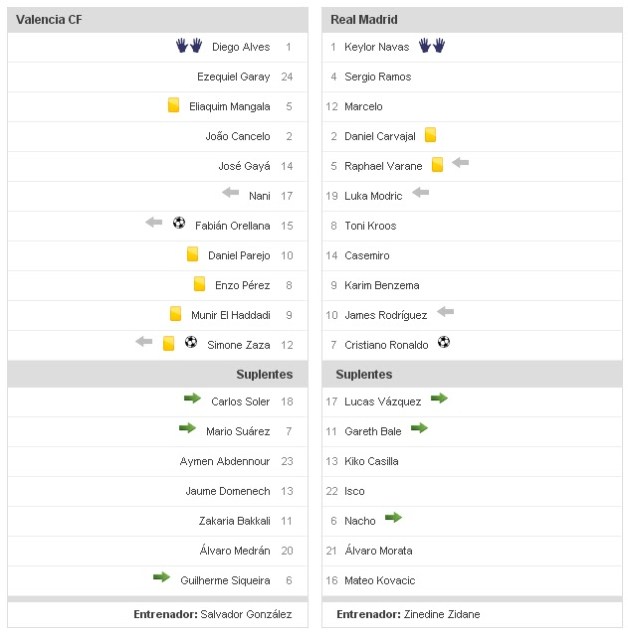The width and height of the screenshot is (628, 639).
Task: Click Keylor Navas goalkeeper gloves icon
Action: point(432,46)
